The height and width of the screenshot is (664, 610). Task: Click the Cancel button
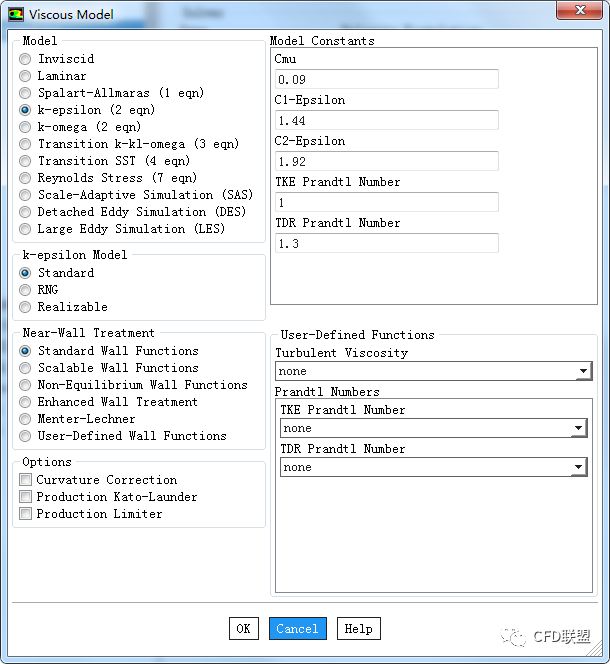(297, 628)
